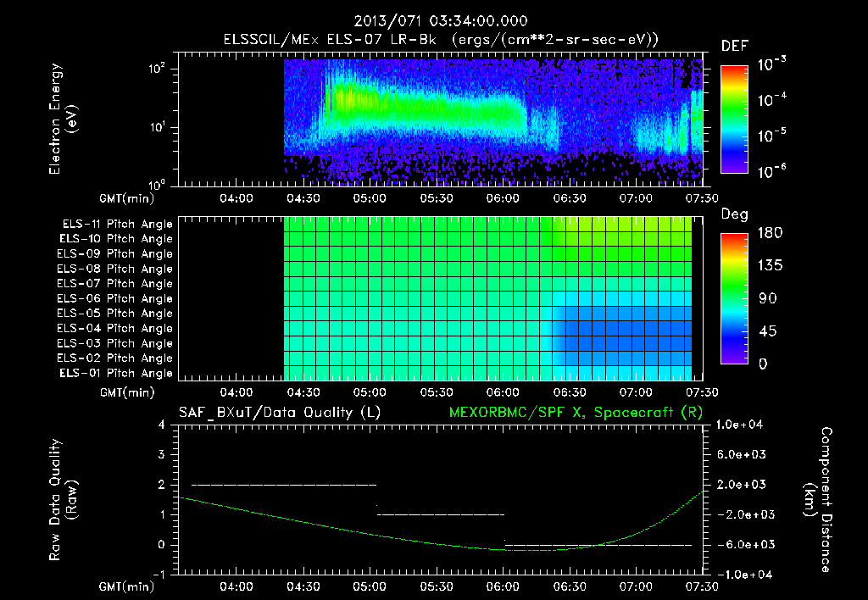Click the 90 value on Deg scale
Image resolution: width=868 pixels, height=600 pixels.
768,298
